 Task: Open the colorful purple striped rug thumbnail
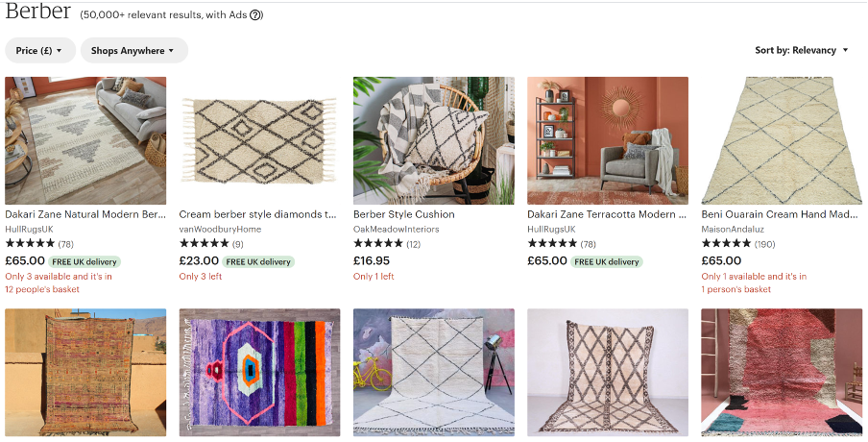pyautogui.click(x=259, y=372)
